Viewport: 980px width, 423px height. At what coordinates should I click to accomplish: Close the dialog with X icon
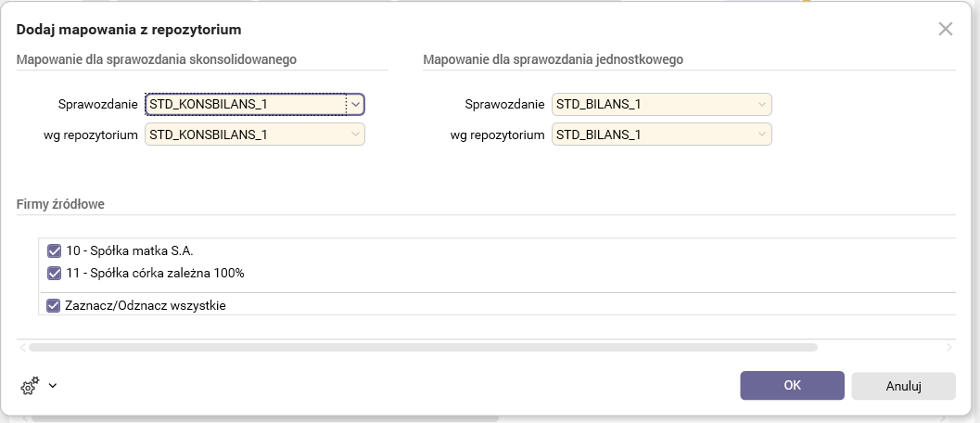945,29
